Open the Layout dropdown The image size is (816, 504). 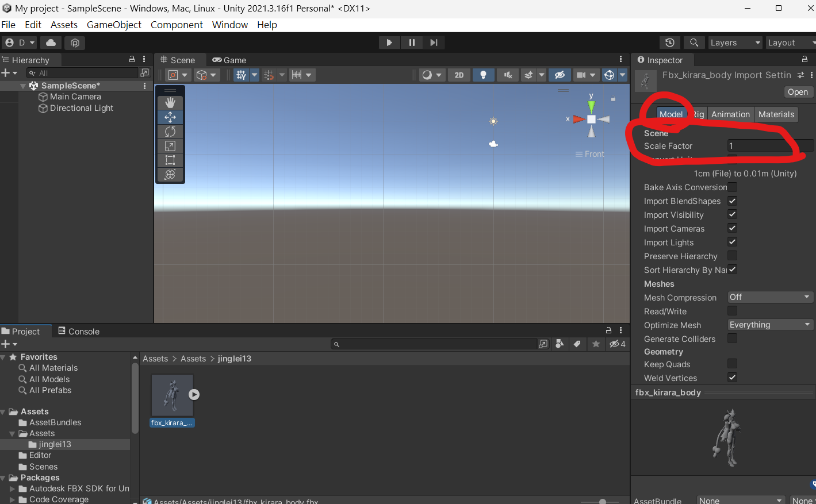791,43
